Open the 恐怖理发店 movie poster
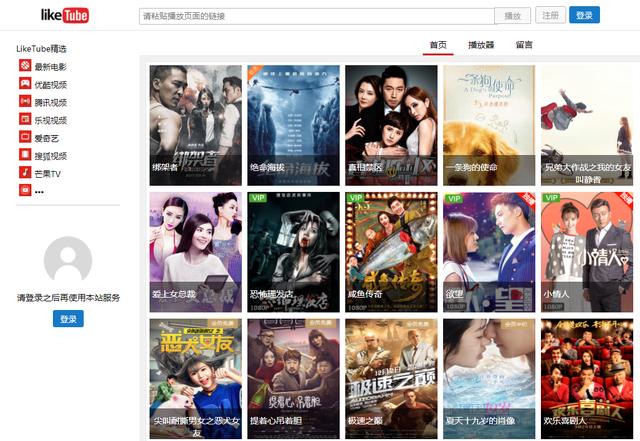The image size is (640, 441). 293,252
